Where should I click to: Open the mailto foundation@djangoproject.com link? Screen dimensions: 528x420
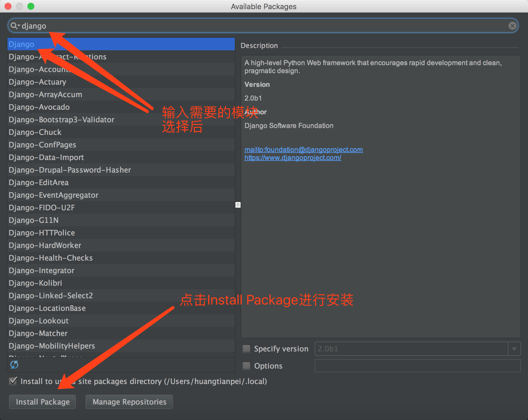pos(304,149)
